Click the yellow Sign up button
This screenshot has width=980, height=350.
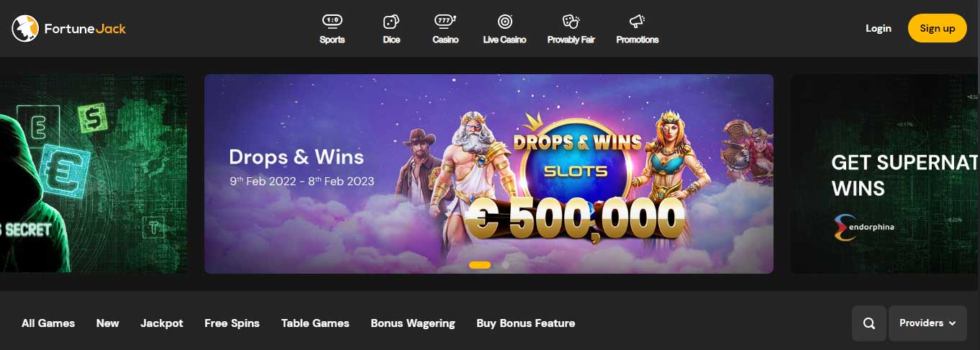coord(938,28)
